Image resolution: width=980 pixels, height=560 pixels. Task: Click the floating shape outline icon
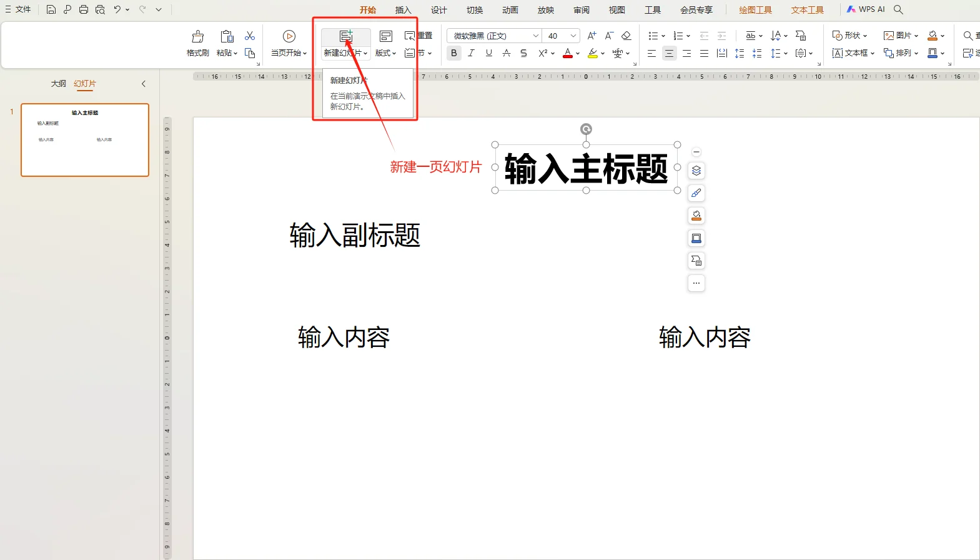[x=696, y=238]
